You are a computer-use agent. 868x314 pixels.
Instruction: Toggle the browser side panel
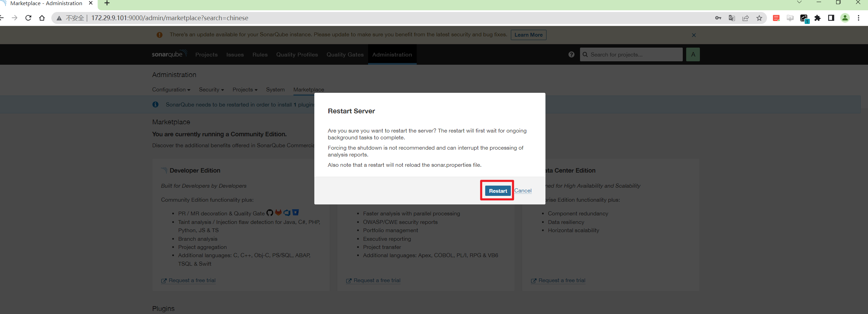click(831, 18)
